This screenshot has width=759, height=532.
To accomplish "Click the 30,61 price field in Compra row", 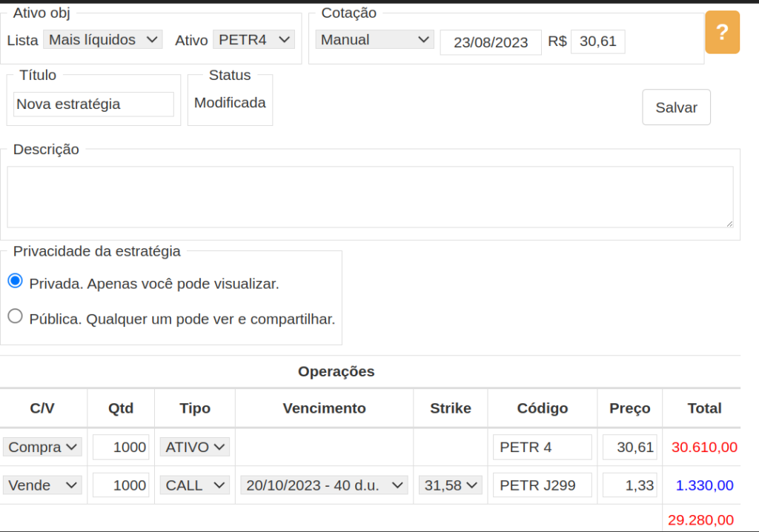I will coord(630,447).
